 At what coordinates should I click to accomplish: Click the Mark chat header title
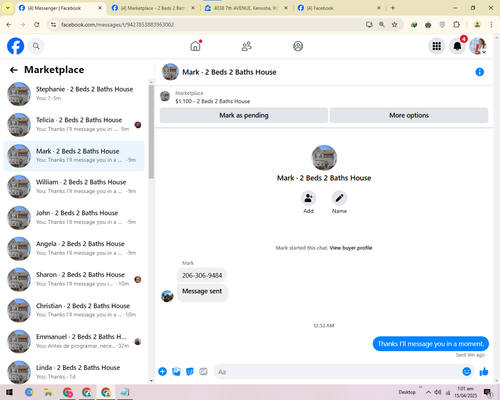point(229,72)
